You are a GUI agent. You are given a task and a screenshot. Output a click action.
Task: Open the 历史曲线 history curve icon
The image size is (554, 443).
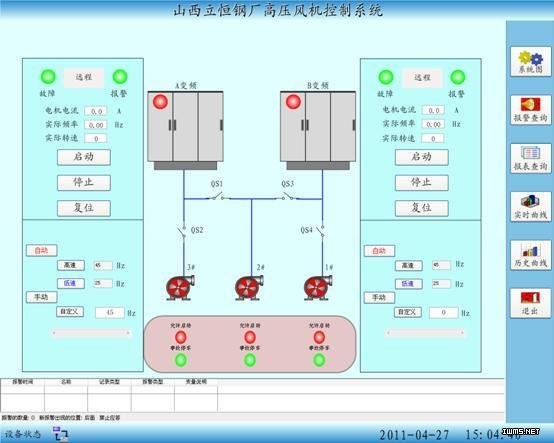tap(531, 255)
